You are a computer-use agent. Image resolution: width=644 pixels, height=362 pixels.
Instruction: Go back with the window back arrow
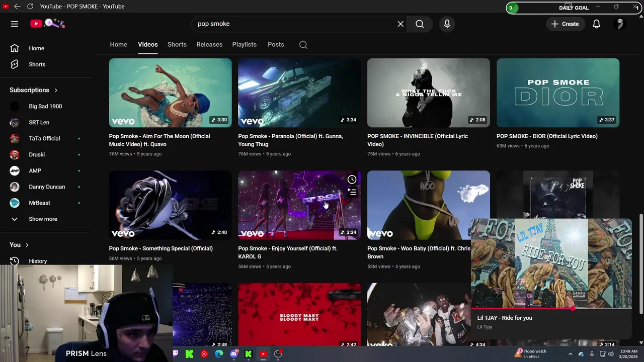point(17,7)
